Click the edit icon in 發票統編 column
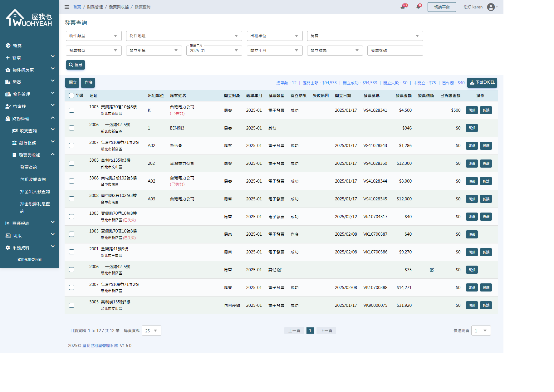 [432, 270]
